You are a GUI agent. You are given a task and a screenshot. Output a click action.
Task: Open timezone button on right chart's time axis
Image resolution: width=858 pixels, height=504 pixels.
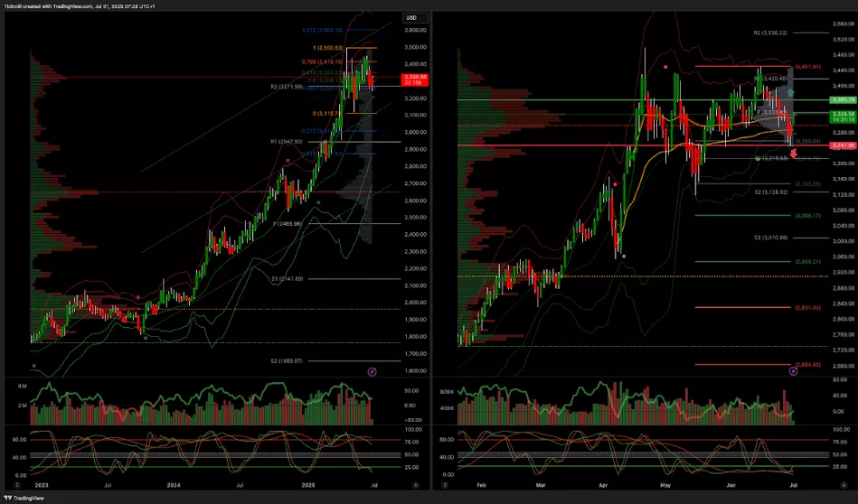point(445,485)
